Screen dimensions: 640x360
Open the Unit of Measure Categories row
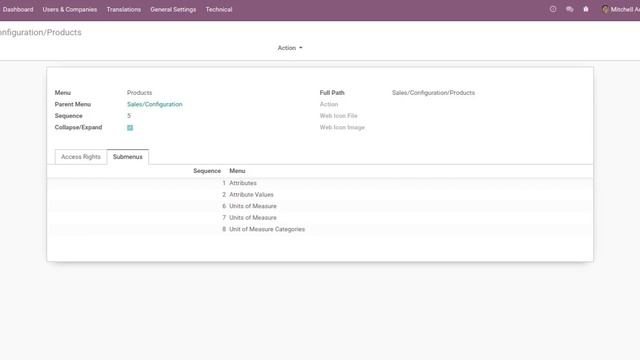(x=320, y=229)
